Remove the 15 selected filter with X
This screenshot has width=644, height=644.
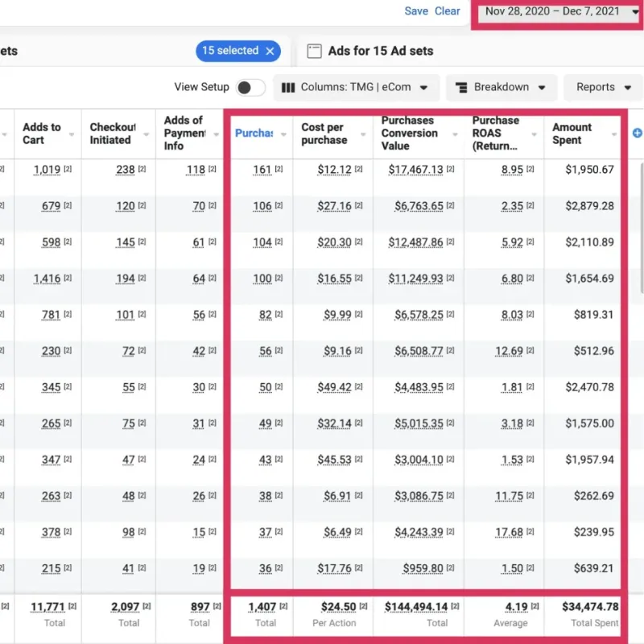pos(270,51)
